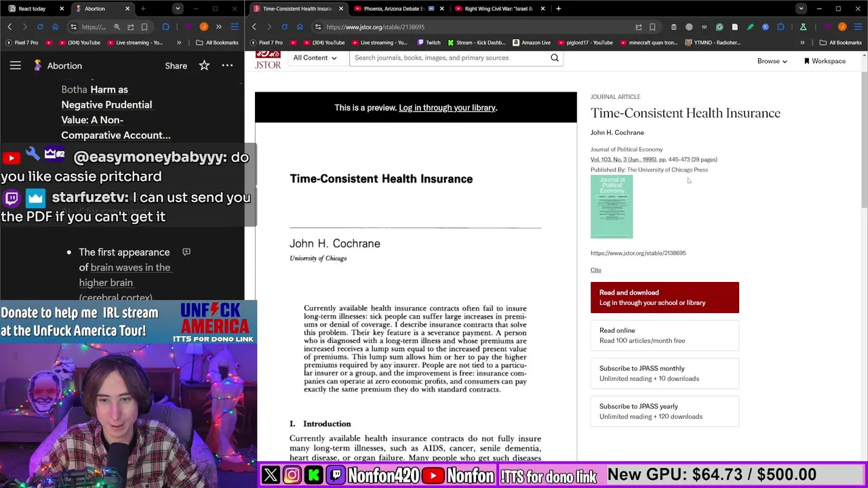Switch to the Right Wing Civil War tab
Viewport: 868px width, 488px height.
tap(499, 9)
